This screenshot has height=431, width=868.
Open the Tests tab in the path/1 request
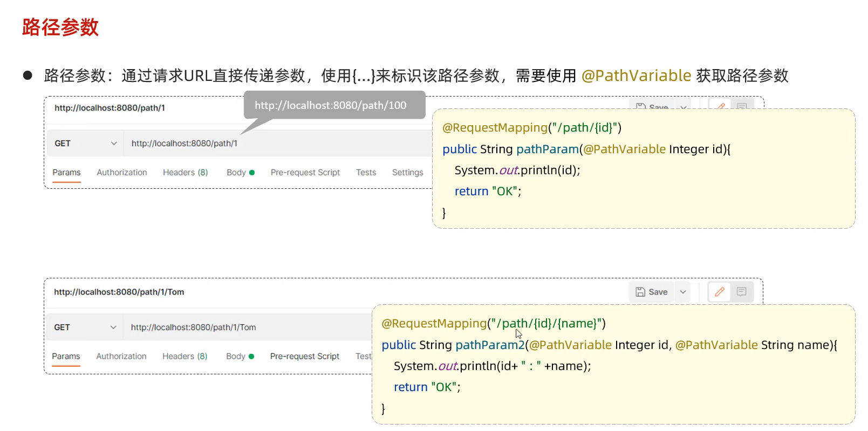(x=366, y=173)
